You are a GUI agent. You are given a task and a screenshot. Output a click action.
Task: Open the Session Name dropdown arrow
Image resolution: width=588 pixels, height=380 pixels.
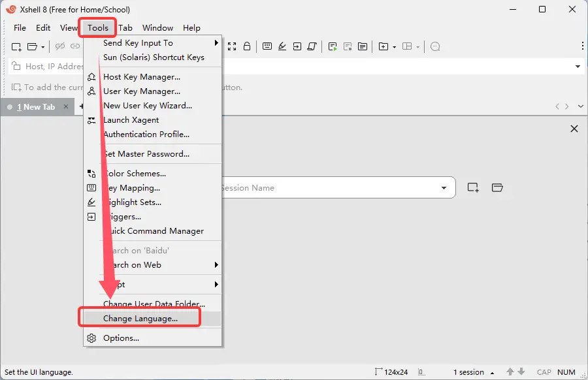point(444,188)
